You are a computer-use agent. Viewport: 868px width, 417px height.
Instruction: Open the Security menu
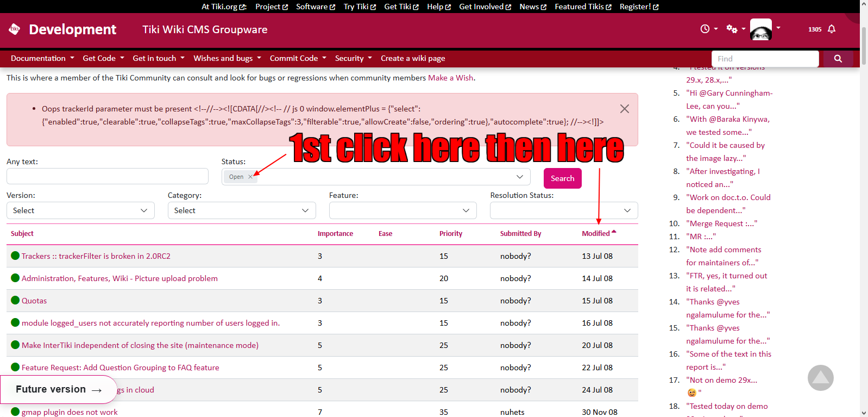pyautogui.click(x=354, y=58)
